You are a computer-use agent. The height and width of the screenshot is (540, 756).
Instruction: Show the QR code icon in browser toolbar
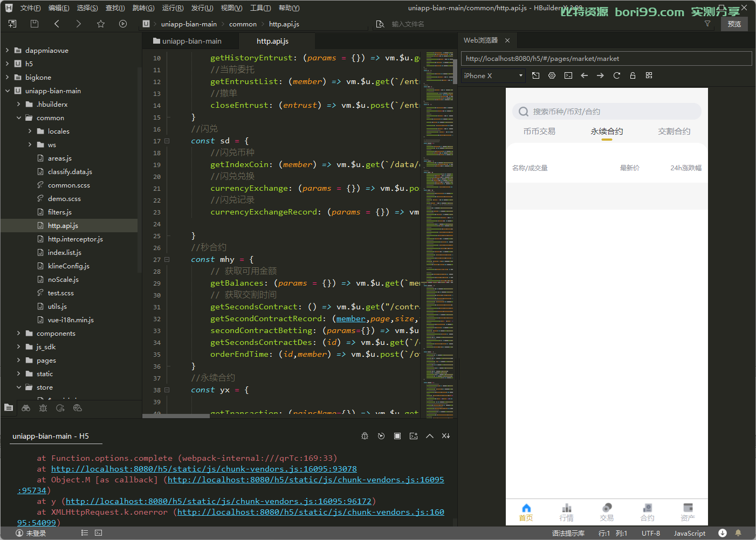[649, 75]
